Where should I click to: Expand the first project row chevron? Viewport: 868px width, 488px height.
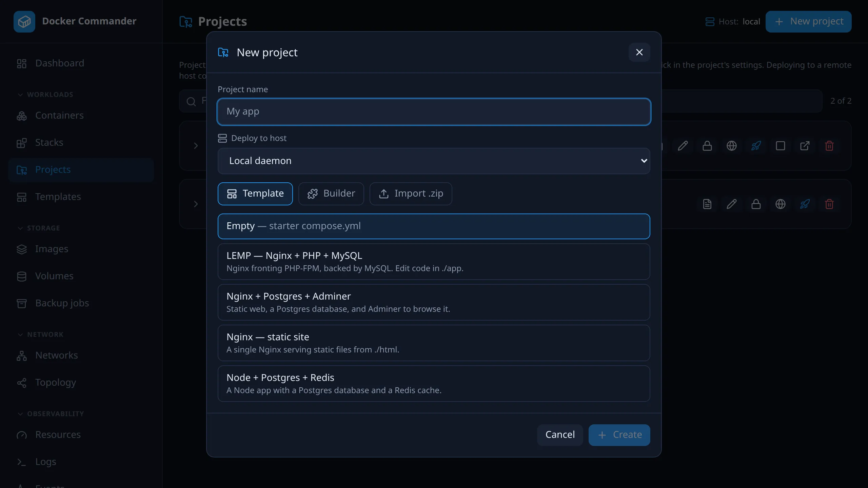click(196, 146)
